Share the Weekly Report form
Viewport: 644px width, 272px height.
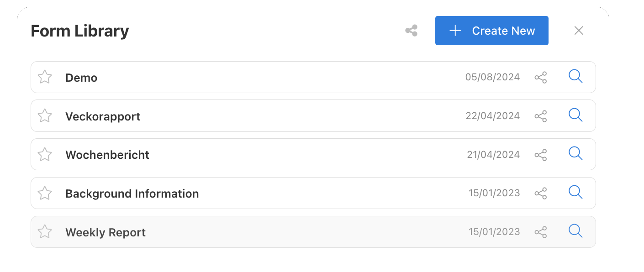pos(541,232)
